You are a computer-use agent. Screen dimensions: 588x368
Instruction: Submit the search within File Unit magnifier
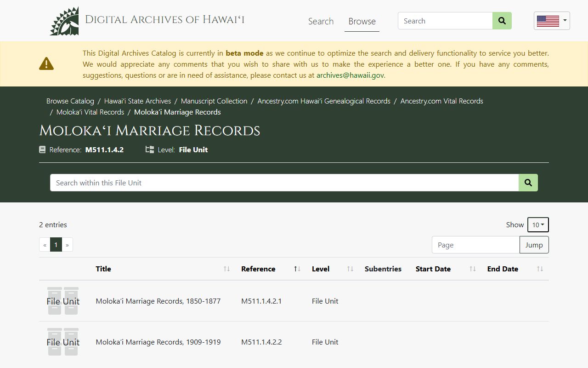[x=528, y=183]
